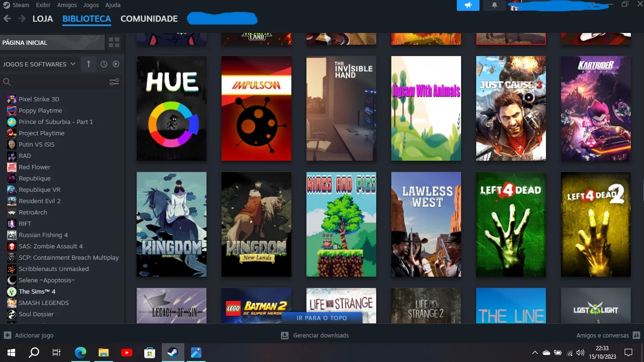The width and height of the screenshot is (644, 362).
Task: Open the Kings and Pigs cover
Action: tap(341, 224)
